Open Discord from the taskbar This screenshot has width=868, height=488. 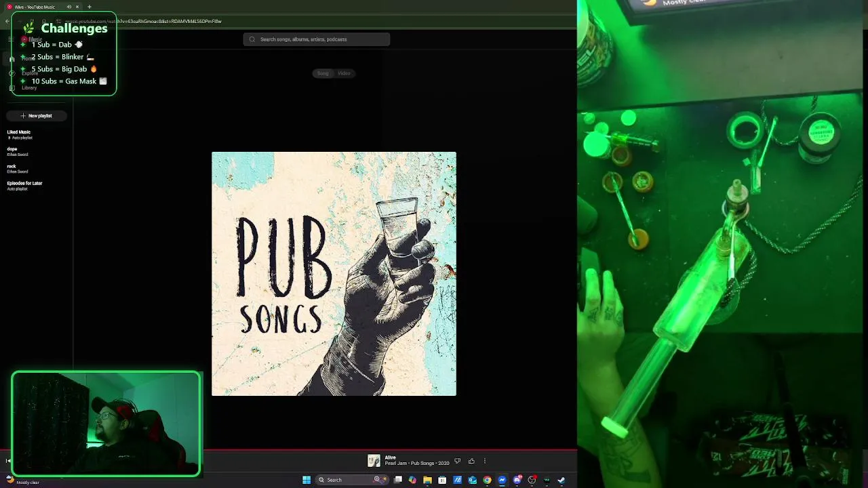coord(517,480)
